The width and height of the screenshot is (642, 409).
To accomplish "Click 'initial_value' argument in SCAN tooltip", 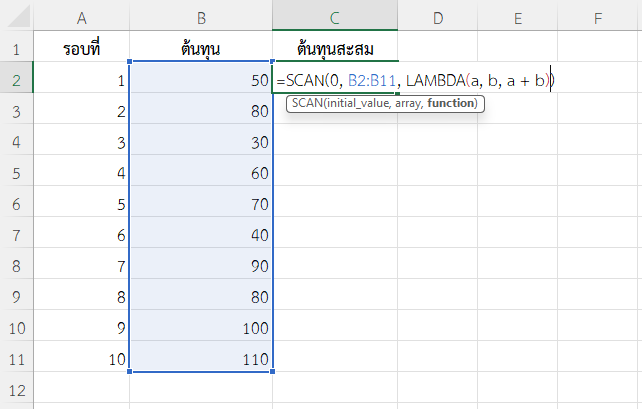I will [357, 103].
